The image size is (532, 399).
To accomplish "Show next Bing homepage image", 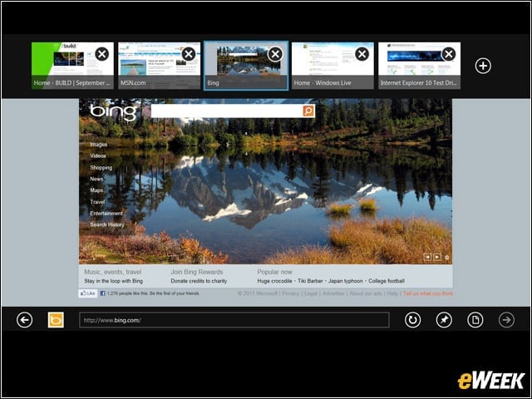I will (x=437, y=257).
